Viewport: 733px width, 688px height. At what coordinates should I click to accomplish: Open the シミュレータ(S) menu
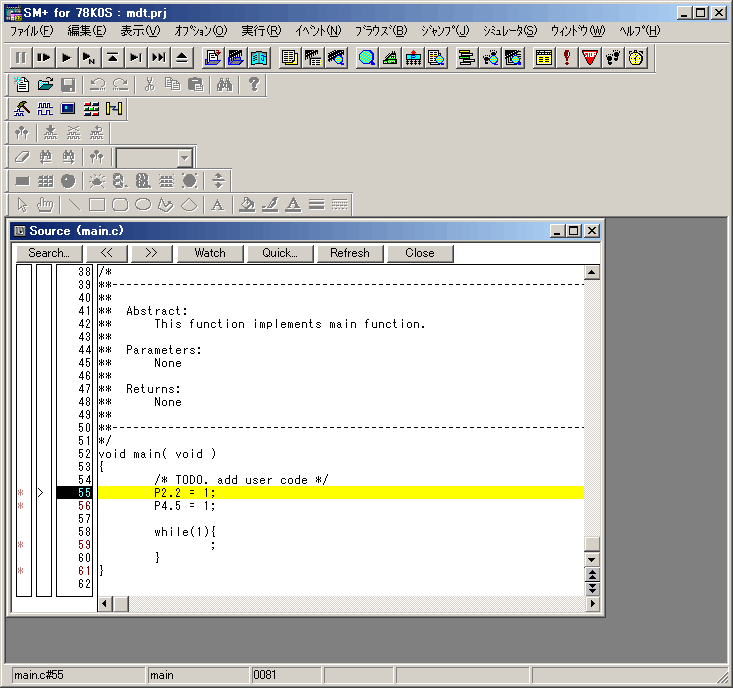coord(510,31)
